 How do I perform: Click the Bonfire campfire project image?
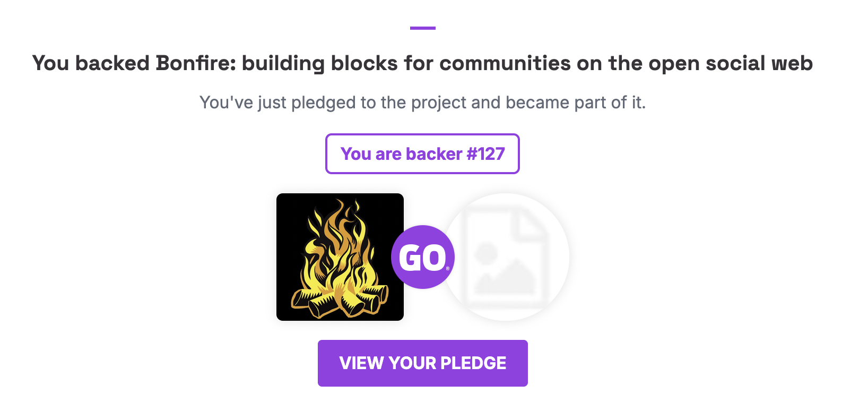[x=340, y=257]
